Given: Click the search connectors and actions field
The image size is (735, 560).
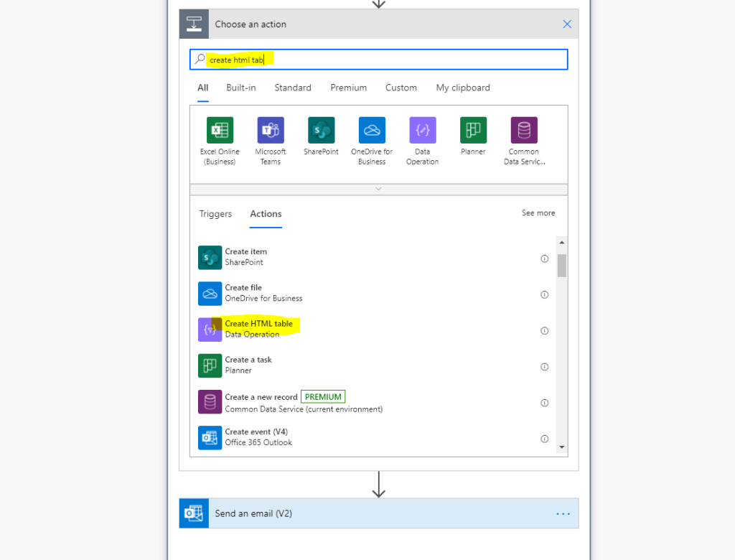Looking at the screenshot, I should tap(379, 60).
